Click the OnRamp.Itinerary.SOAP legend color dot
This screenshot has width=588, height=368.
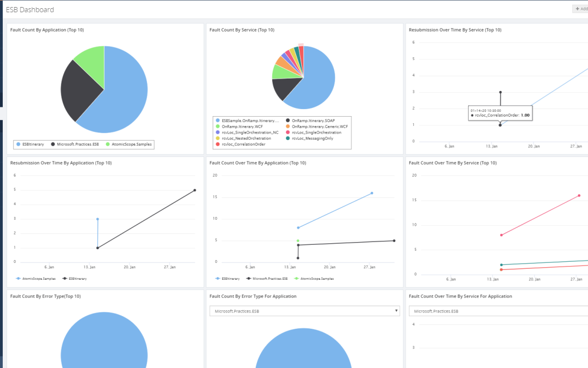287,120
